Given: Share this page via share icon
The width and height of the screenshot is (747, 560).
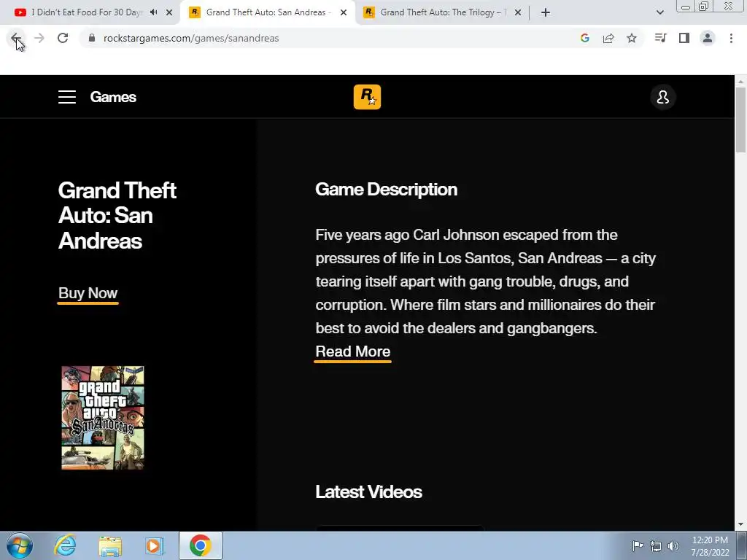Looking at the screenshot, I should click(x=608, y=38).
